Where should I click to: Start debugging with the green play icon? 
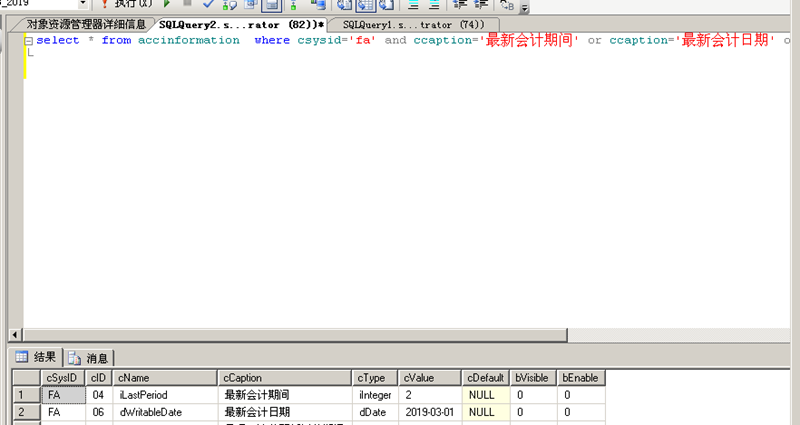coord(166,4)
